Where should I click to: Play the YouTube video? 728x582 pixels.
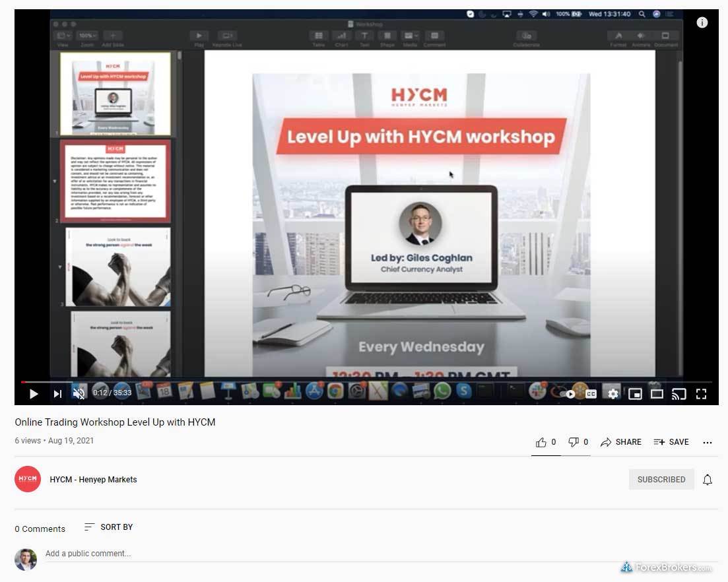click(34, 394)
